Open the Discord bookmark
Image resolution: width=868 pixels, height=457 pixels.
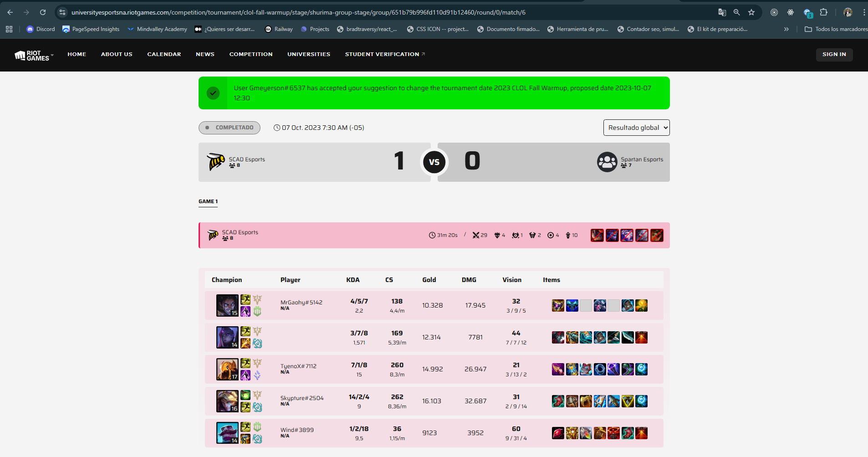41,29
